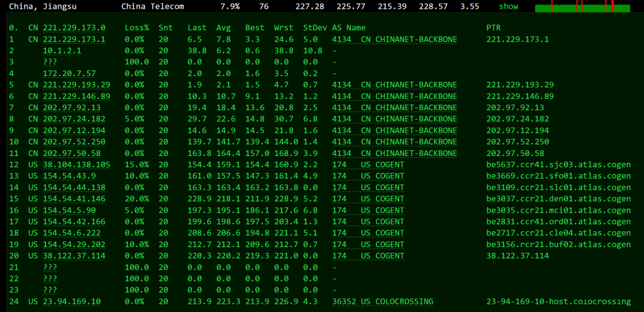Click PTR text be3156.rcr21.buf02.atlas.cogen

click(x=558, y=245)
